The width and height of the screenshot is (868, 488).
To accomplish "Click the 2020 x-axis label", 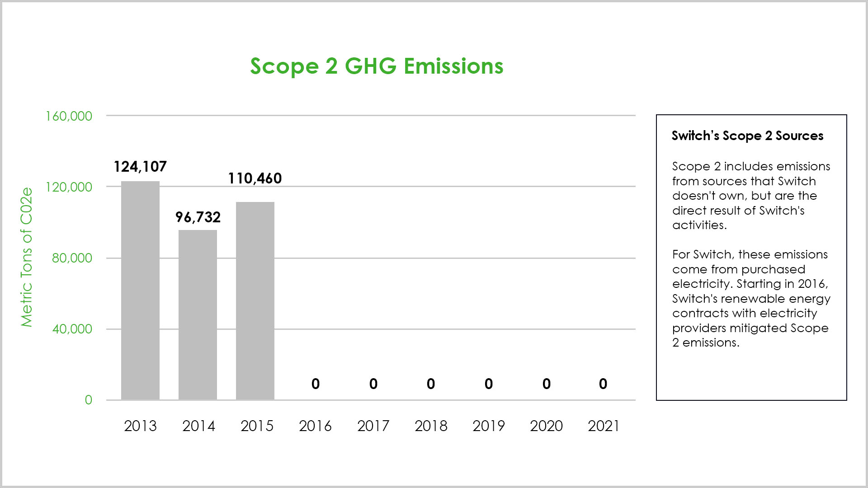I will coord(546,426).
